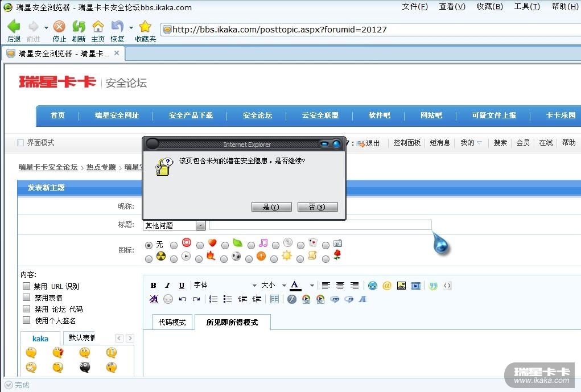Select the soccer ball topic icon radio
This screenshot has width=581, height=392.
[x=224, y=259]
